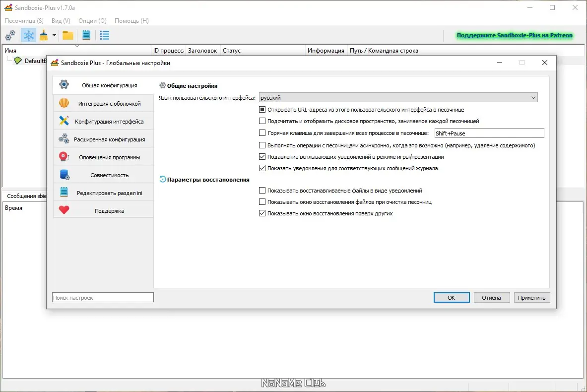Image resolution: width=587 pixels, height=392 pixels.
Task: Toggle Открывать URL-адреса в песочнице checkbox
Action: point(262,110)
